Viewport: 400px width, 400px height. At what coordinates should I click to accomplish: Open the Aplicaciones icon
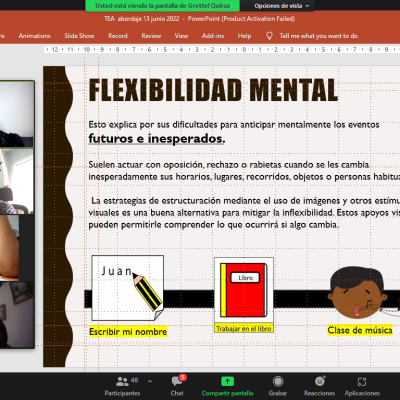tap(362, 381)
